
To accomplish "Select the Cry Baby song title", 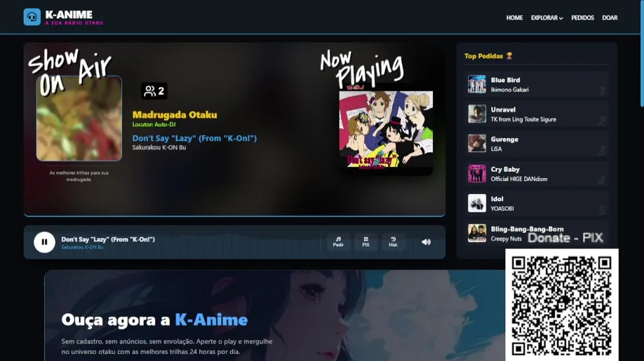I will pyautogui.click(x=505, y=169).
